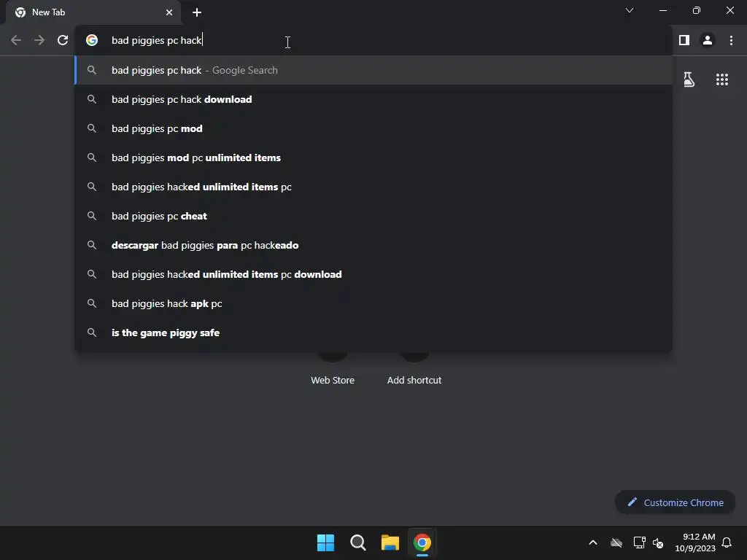The image size is (747, 560).
Task: Click the Chrome taskbar icon
Action: [422, 542]
